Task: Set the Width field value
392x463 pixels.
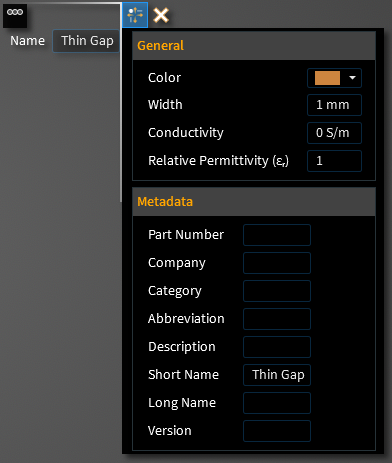Action: 334,105
